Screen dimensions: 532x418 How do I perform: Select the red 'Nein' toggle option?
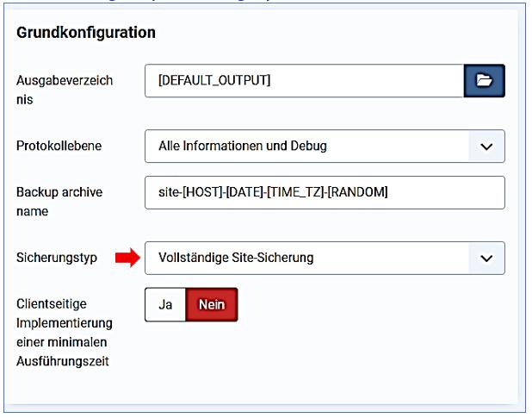click(x=211, y=305)
